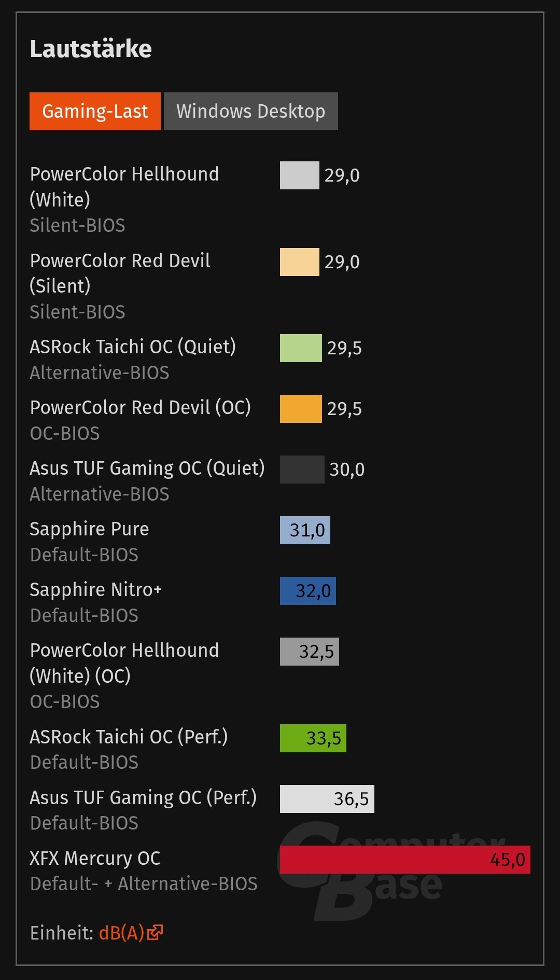Switch to the Windows Desktop tab

coord(251,111)
